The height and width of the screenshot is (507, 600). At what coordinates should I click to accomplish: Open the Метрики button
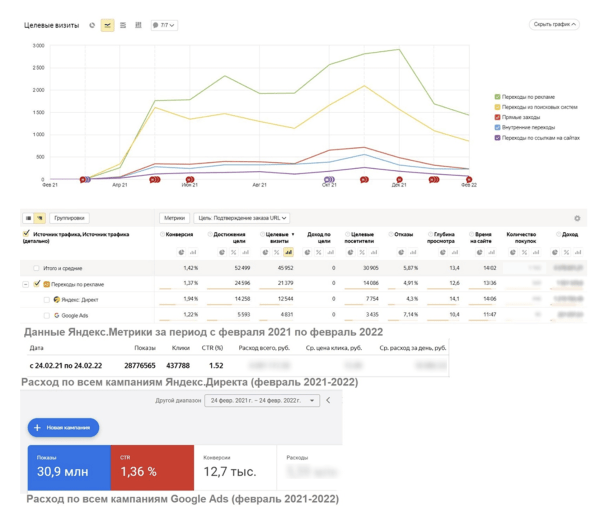coord(174,218)
